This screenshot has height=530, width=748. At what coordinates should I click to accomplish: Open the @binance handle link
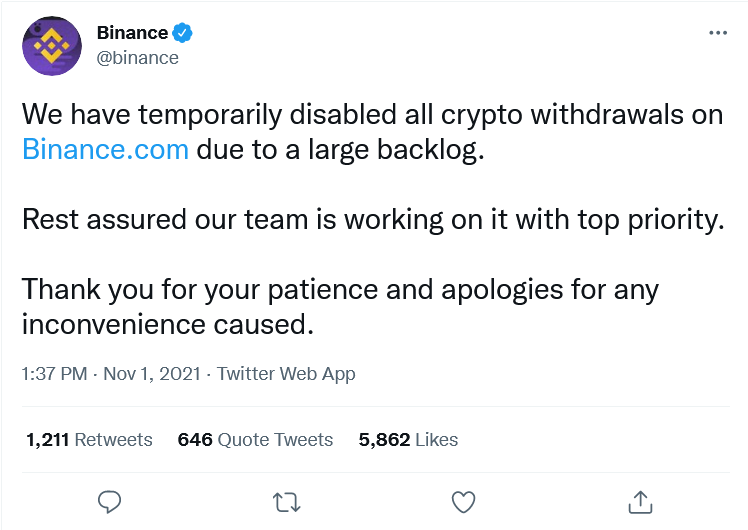(x=137, y=58)
